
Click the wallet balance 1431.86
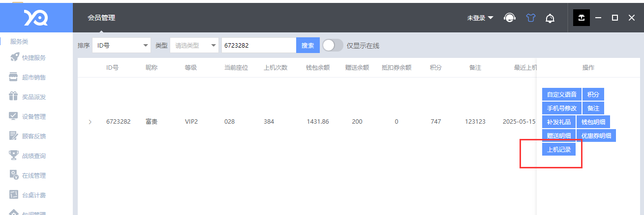pyautogui.click(x=318, y=122)
